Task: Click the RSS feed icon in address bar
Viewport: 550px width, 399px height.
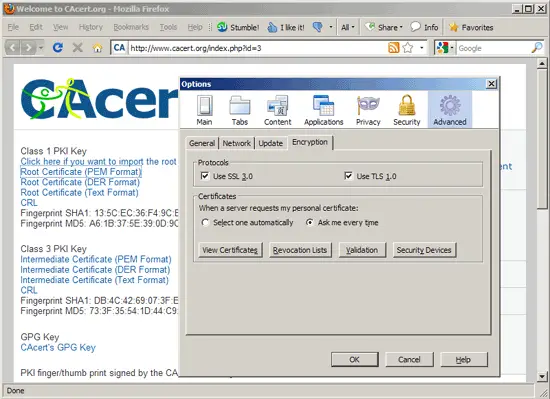Action: point(394,48)
